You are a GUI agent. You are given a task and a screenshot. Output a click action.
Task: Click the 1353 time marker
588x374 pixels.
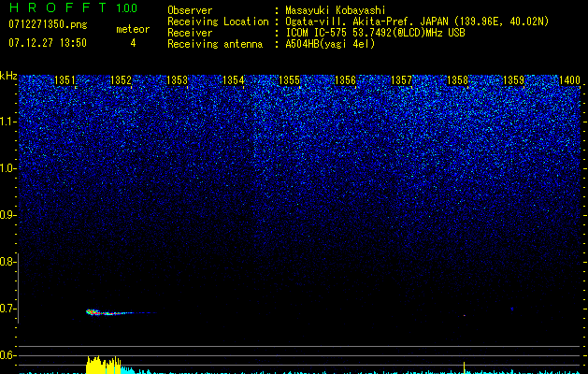coord(177,80)
